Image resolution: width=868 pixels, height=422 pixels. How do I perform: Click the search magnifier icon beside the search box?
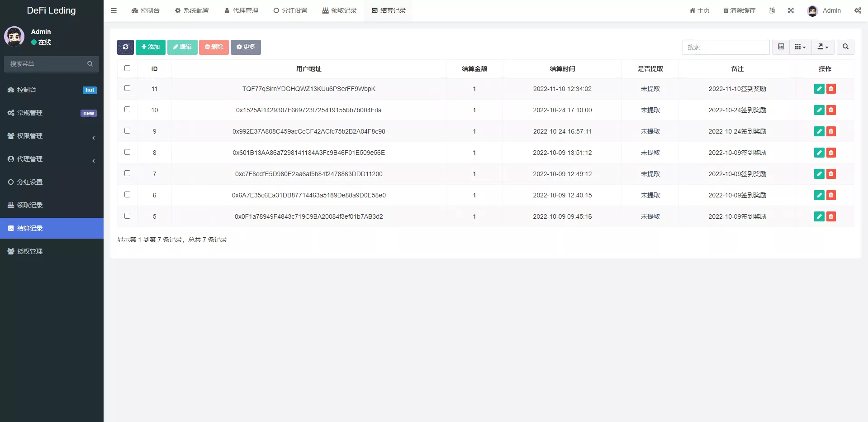tap(844, 47)
